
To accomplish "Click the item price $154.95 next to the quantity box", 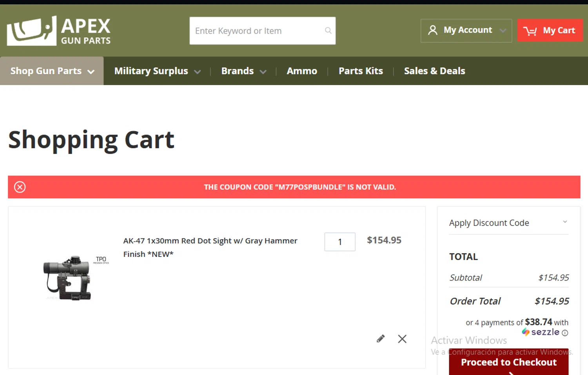I will [384, 240].
